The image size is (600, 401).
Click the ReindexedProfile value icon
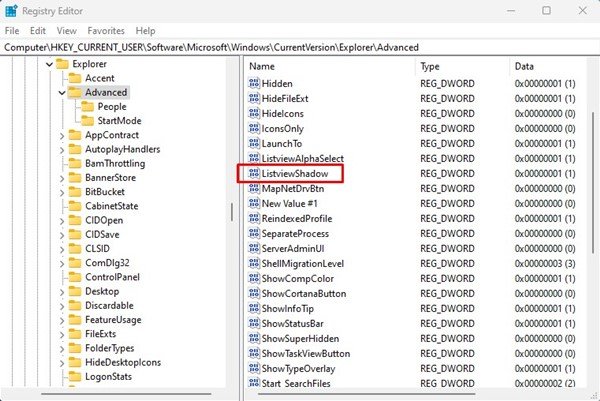click(254, 218)
